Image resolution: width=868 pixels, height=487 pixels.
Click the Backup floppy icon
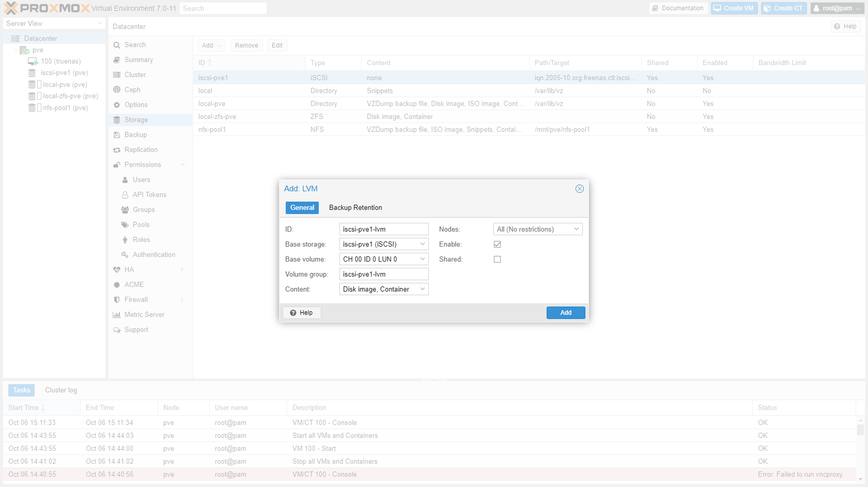(x=117, y=135)
